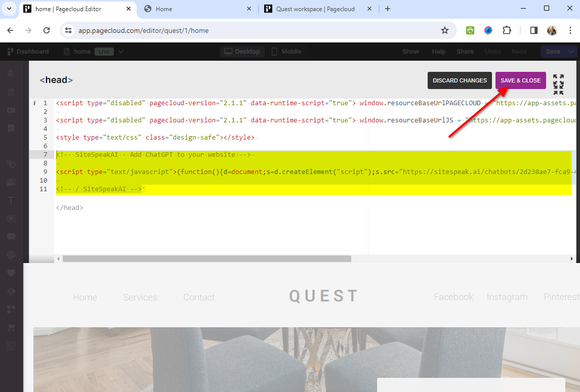The height and width of the screenshot is (392, 580).
Task: Toggle Desktop preview mode
Action: pyautogui.click(x=242, y=51)
